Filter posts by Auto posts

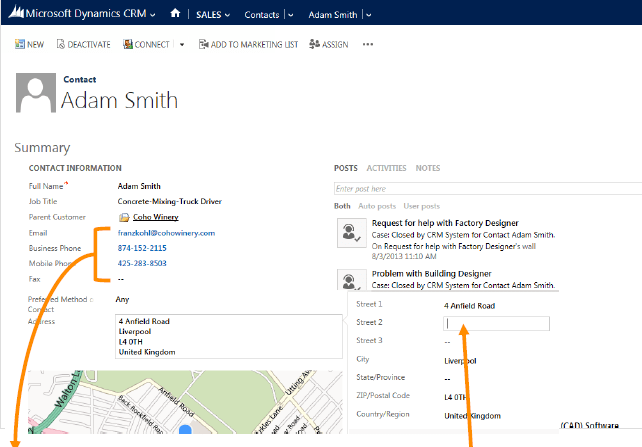(378, 205)
